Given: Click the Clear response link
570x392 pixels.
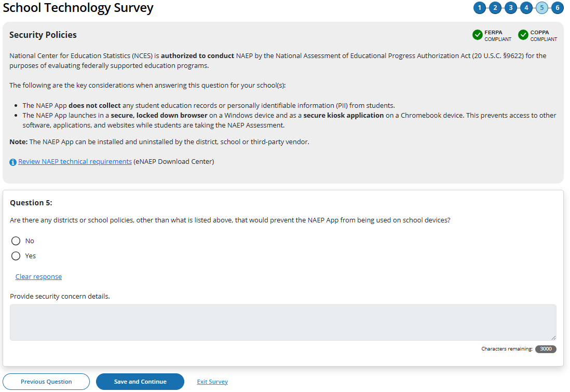Looking at the screenshot, I should click(x=38, y=277).
